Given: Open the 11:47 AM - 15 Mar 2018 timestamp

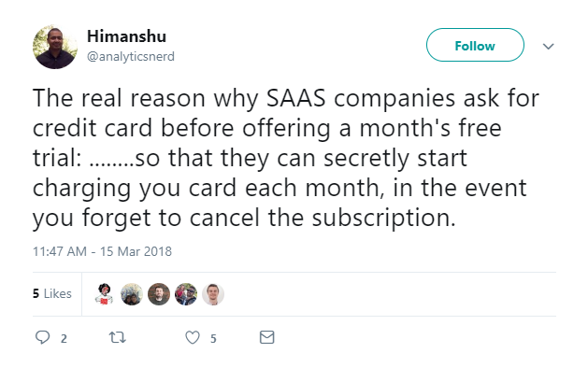Looking at the screenshot, I should pyautogui.click(x=102, y=251).
